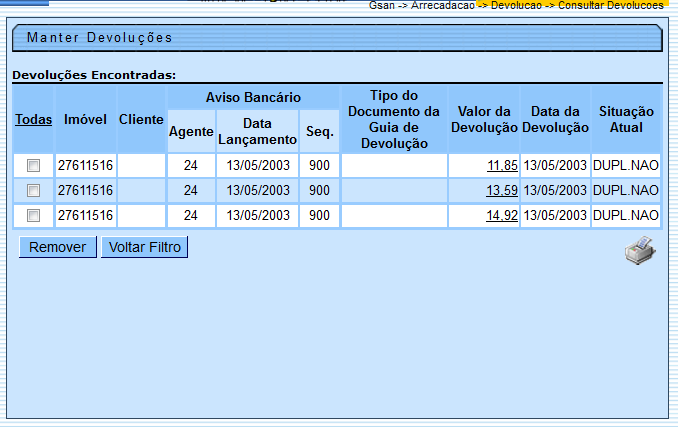The width and height of the screenshot is (678, 427).
Task: Click the Agente sub-column header
Action: [x=190, y=132]
